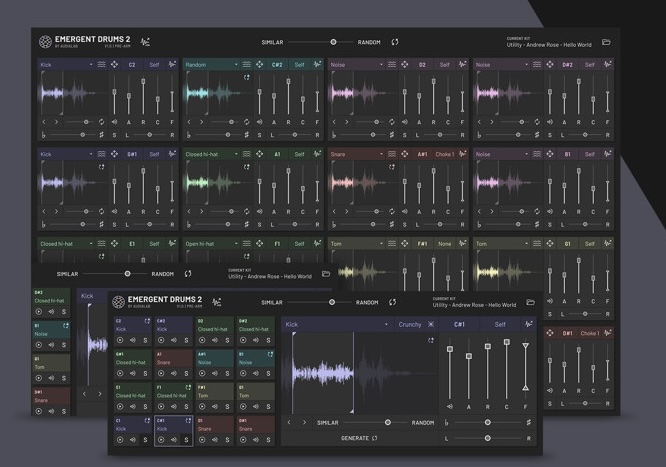Click the refresh icon beside RANDOM in back window header
666x467 pixels.
pyautogui.click(x=395, y=42)
